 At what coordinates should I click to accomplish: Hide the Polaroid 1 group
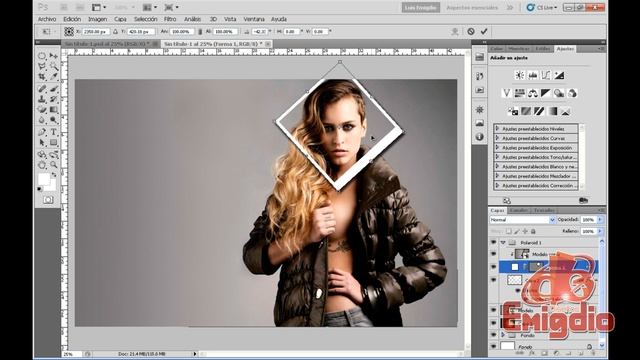click(493, 242)
